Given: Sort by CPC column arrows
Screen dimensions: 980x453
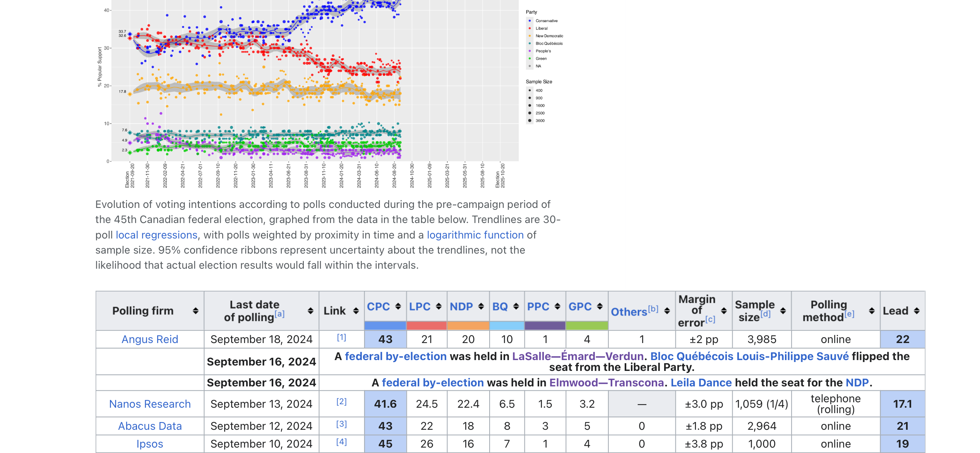Looking at the screenshot, I should 398,306.
